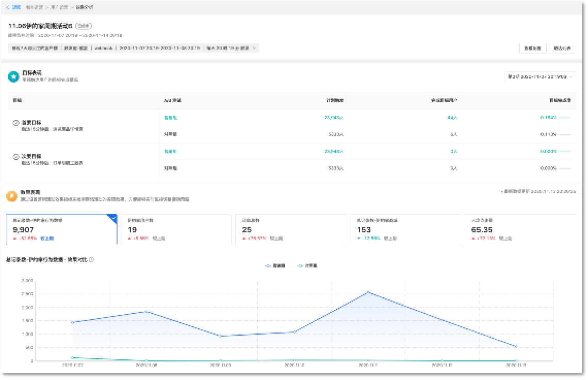Open the date dropdown in the goal section
Viewport: 588px width, 380px height.
[540, 76]
